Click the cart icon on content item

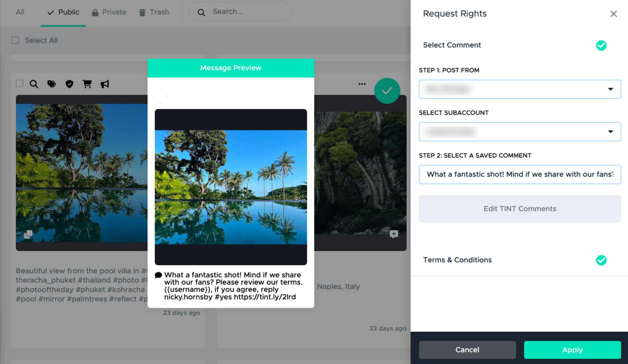coord(87,84)
